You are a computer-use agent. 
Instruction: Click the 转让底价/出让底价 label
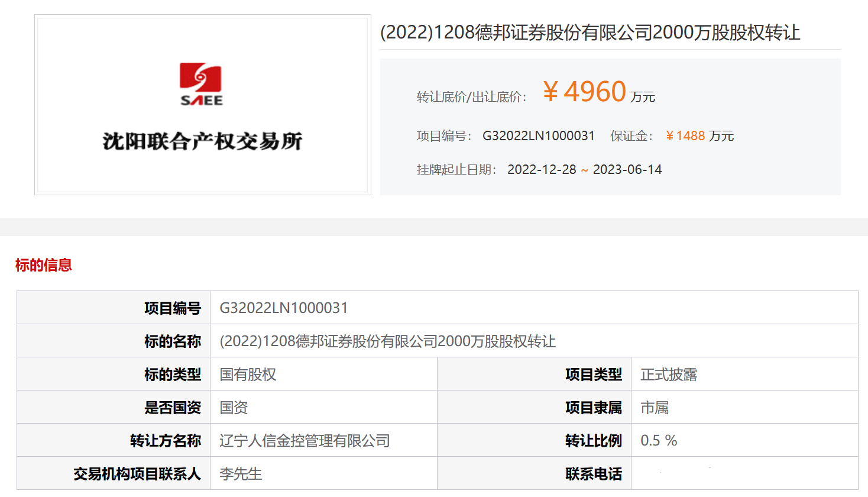(x=471, y=97)
